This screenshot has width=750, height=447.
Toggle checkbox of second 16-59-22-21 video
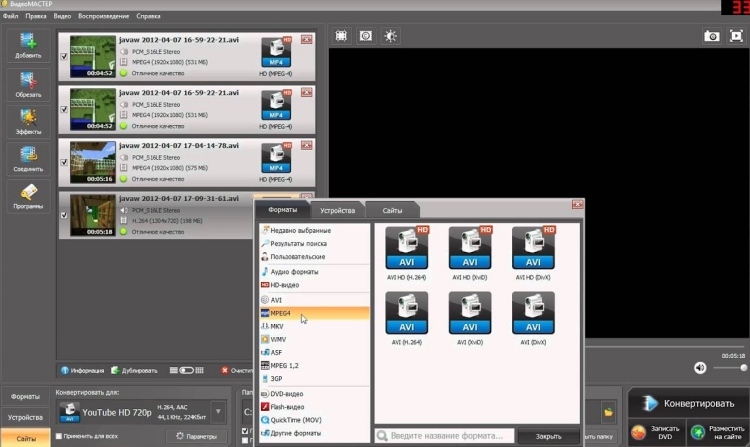(x=64, y=109)
